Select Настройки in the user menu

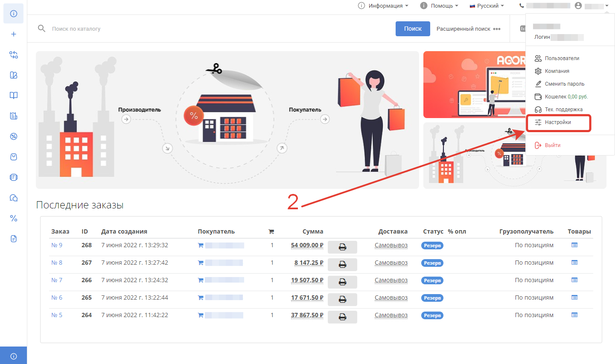coord(558,122)
